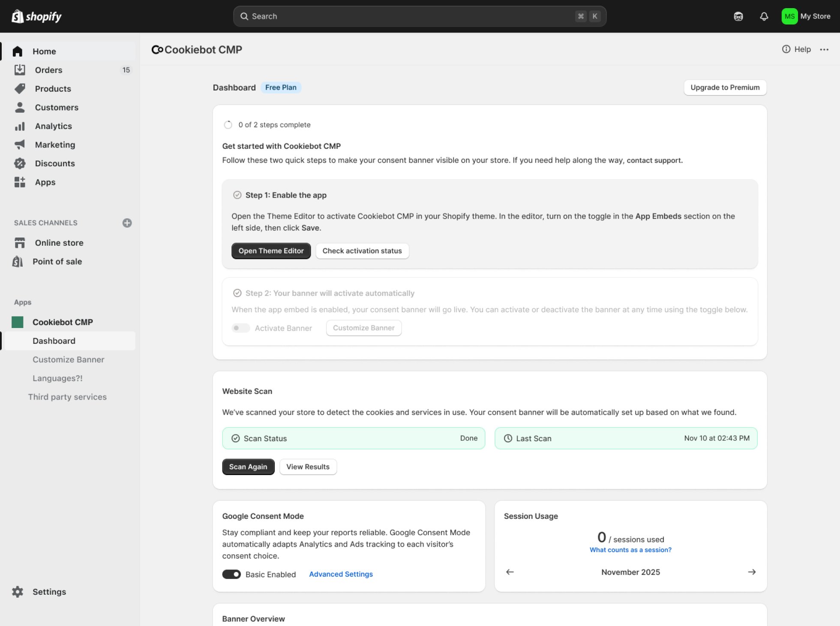Click the Orders sidebar icon
This screenshot has width=840, height=626.
pyautogui.click(x=20, y=70)
